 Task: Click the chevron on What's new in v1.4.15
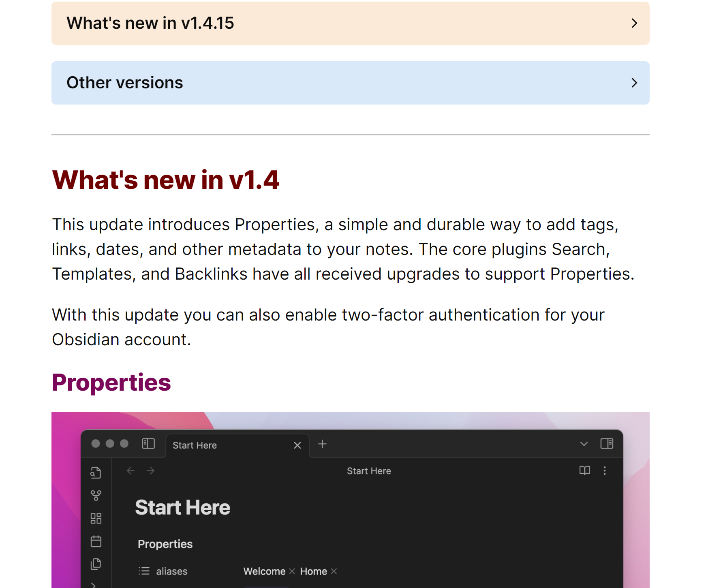(x=634, y=23)
